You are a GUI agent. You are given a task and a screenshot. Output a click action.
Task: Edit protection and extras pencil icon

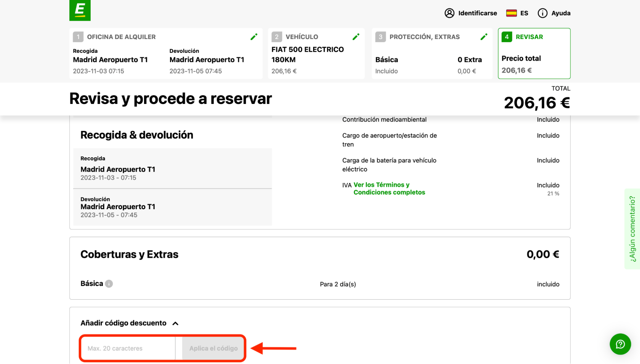pyautogui.click(x=484, y=37)
